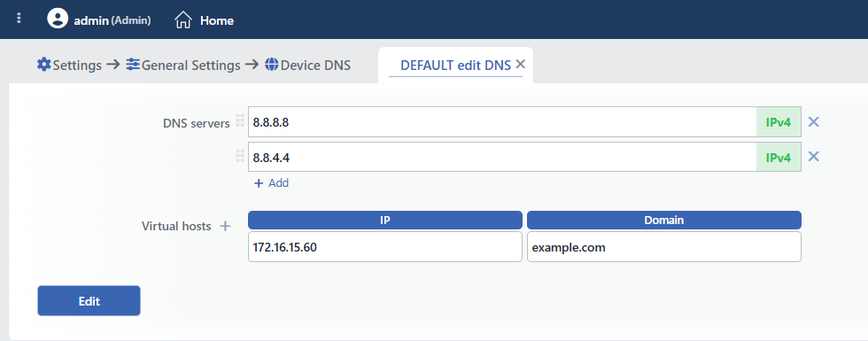This screenshot has width=868, height=341.
Task: Click the IPv4 badge for 8.8.8.8
Action: 779,122
